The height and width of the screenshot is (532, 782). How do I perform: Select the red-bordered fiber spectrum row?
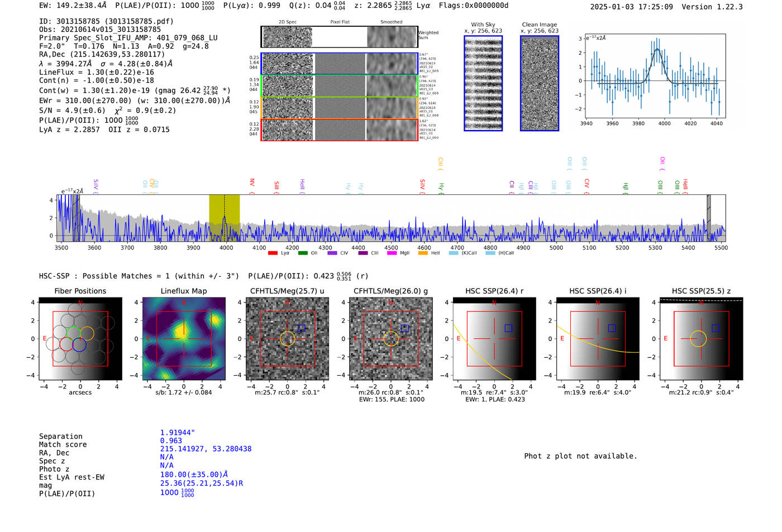tap(340, 130)
